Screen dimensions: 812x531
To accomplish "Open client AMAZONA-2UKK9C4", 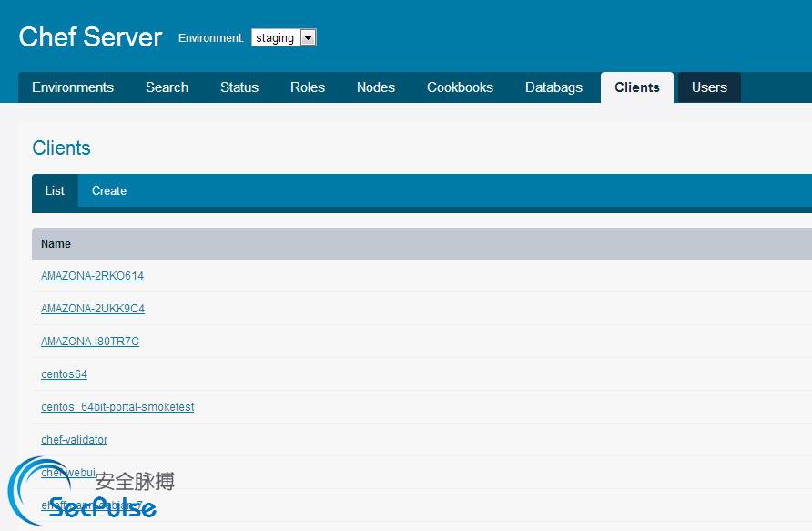I will point(93,308).
